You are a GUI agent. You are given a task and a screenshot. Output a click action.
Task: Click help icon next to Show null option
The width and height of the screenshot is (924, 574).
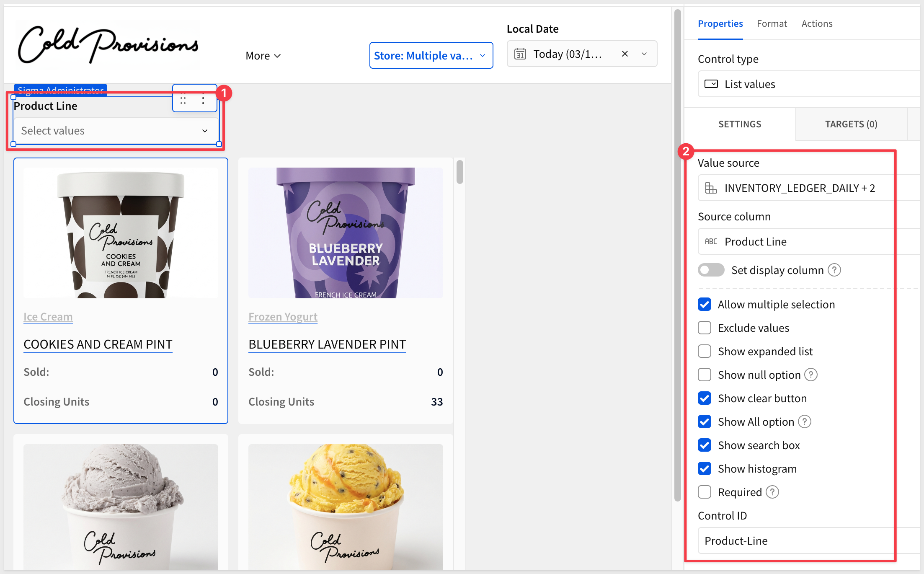pos(811,375)
